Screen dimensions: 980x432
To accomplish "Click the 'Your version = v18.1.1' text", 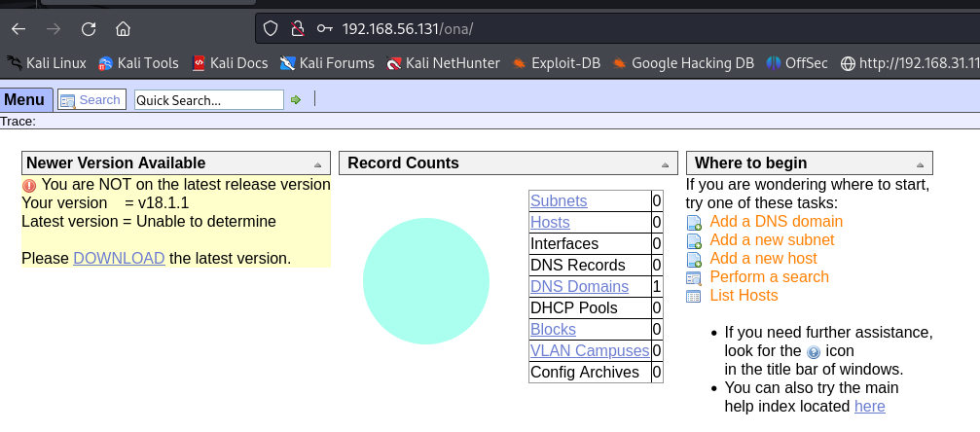I will pyautogui.click(x=105, y=203).
